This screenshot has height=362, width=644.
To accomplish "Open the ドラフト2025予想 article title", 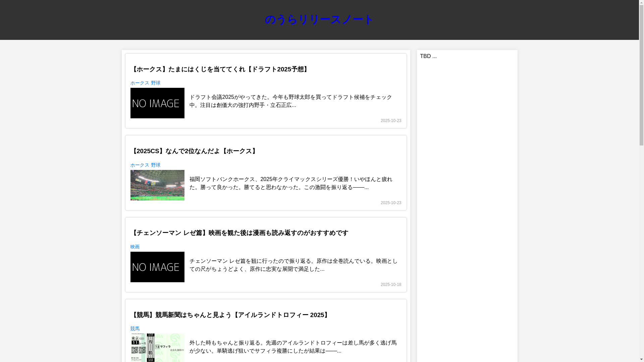I will [x=219, y=69].
